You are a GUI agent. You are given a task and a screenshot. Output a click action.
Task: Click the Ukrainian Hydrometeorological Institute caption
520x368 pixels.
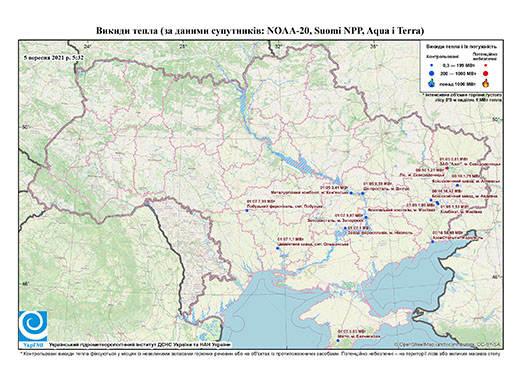pos(140,345)
